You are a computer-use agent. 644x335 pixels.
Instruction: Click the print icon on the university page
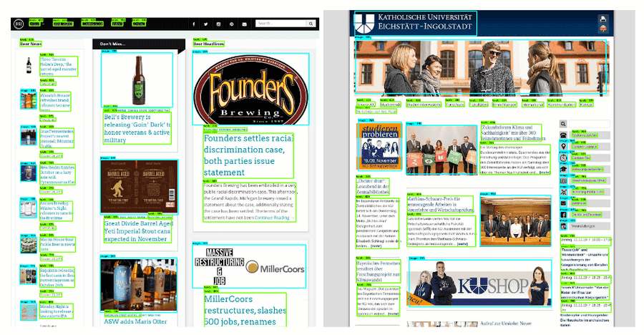602,19
